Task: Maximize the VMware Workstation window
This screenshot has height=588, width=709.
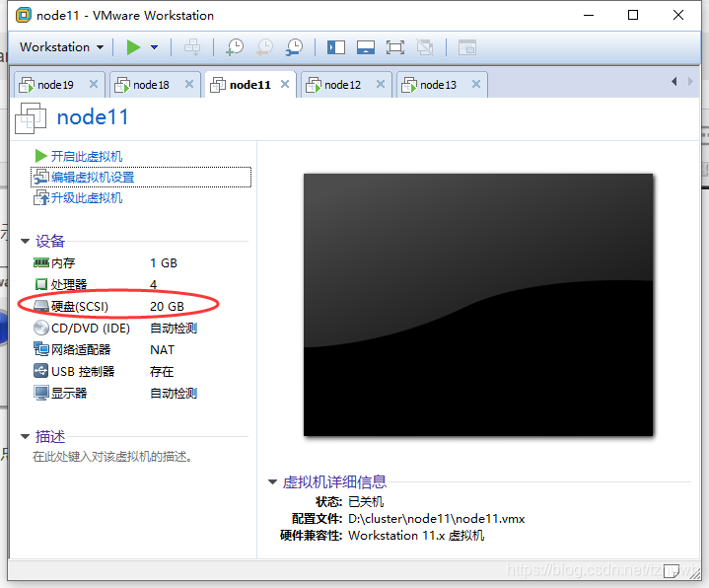Action: (x=633, y=15)
